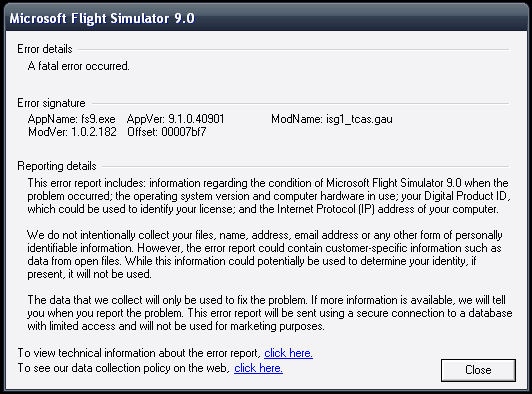Click the 'This error report includes' paragraph

click(269, 196)
